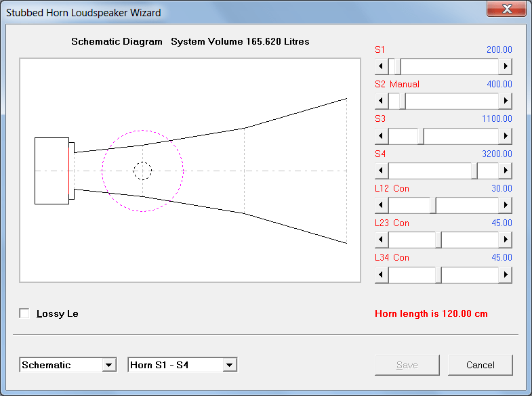Decrease S3 with its left arrow
This screenshot has height=396, width=532.
point(382,136)
